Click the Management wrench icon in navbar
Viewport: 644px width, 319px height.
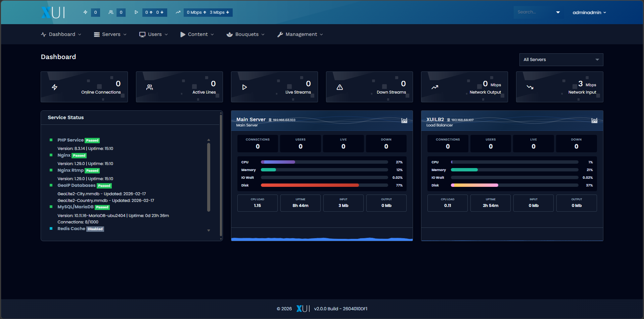click(x=280, y=34)
